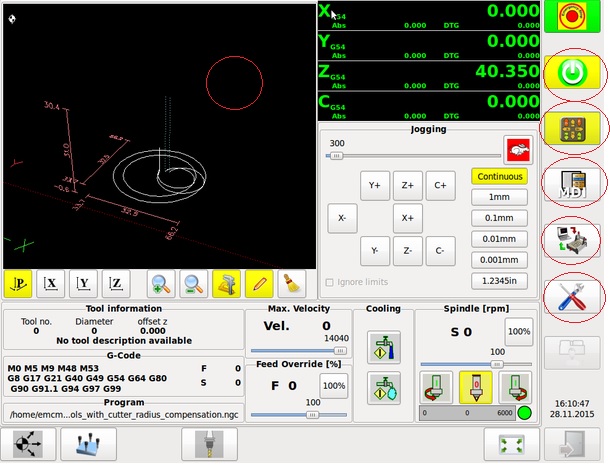Screen dimensions: 610x469
Task: Click the program file path text
Action: click(124, 415)
